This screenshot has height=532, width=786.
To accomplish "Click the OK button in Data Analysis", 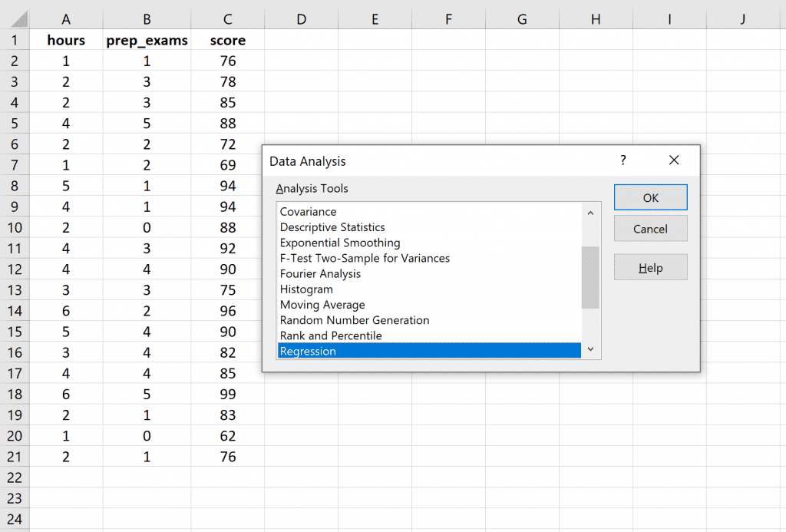I will pos(650,197).
